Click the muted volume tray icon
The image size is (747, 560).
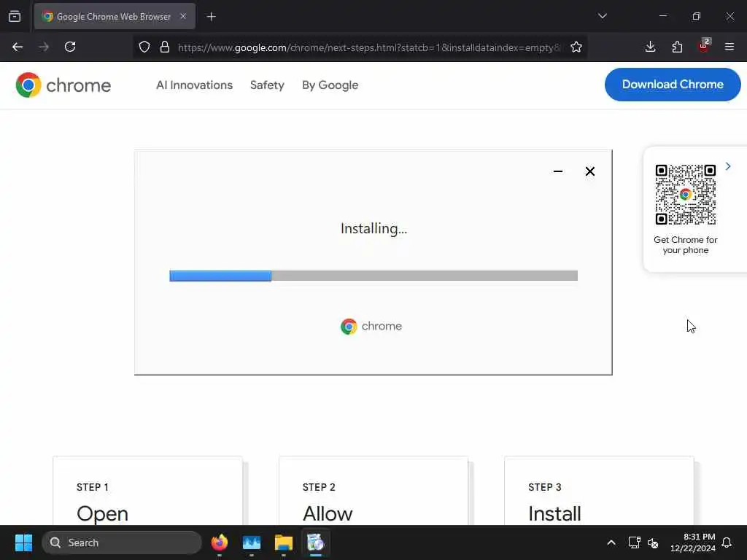tap(653, 542)
